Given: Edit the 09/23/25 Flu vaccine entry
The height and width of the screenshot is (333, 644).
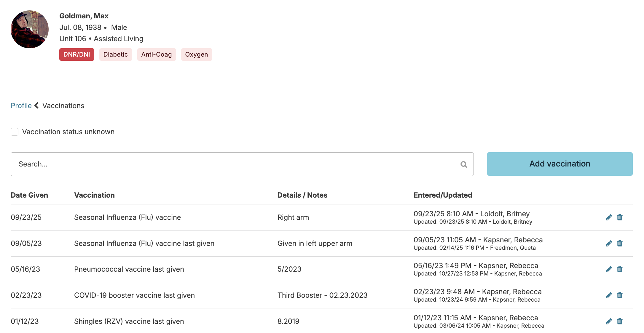Looking at the screenshot, I should pyautogui.click(x=609, y=217).
